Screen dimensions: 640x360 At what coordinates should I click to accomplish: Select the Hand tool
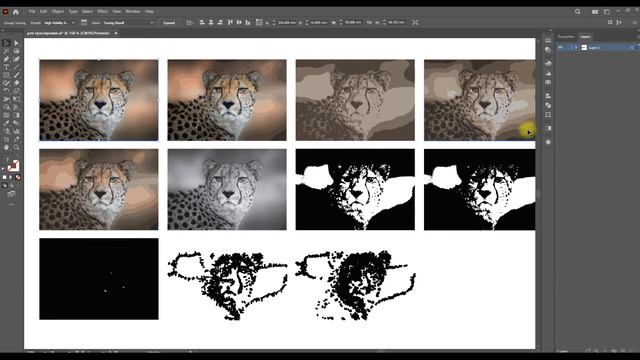tap(6, 147)
